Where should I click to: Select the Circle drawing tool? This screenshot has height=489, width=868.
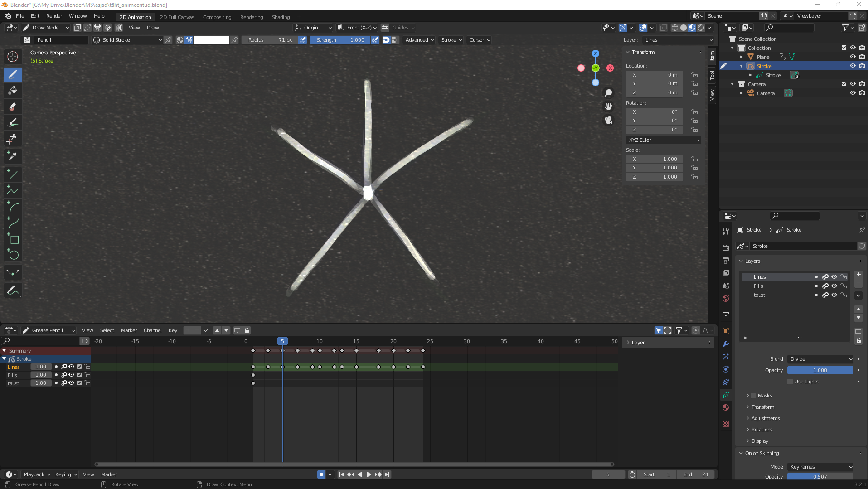click(13, 255)
